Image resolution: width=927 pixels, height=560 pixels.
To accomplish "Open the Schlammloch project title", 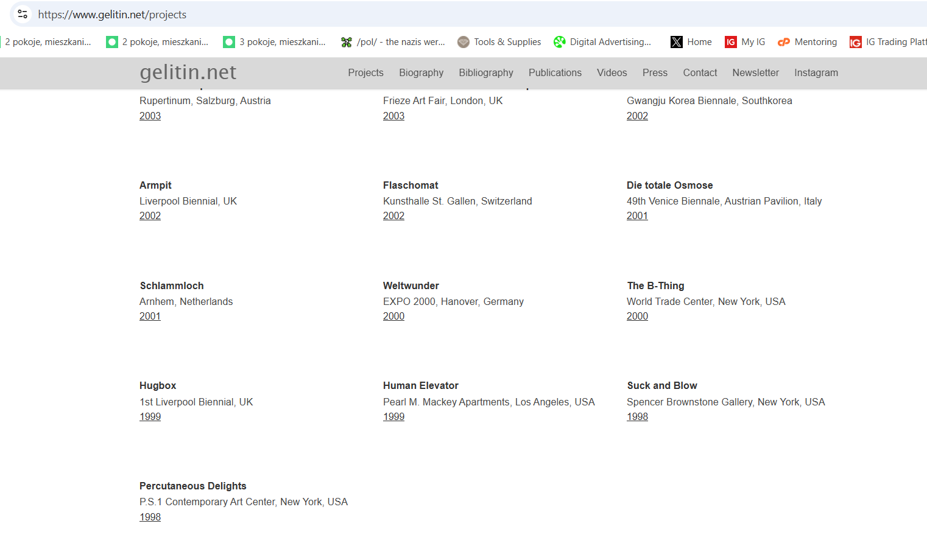I will pyautogui.click(x=172, y=285).
